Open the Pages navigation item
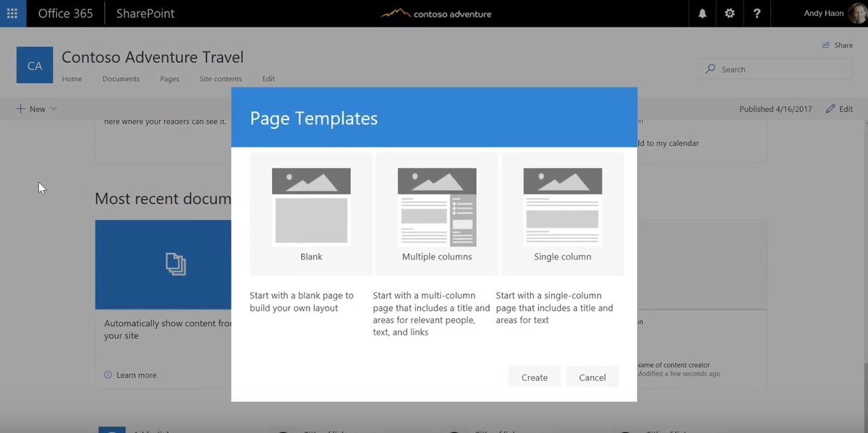The width and height of the screenshot is (868, 433). click(169, 79)
